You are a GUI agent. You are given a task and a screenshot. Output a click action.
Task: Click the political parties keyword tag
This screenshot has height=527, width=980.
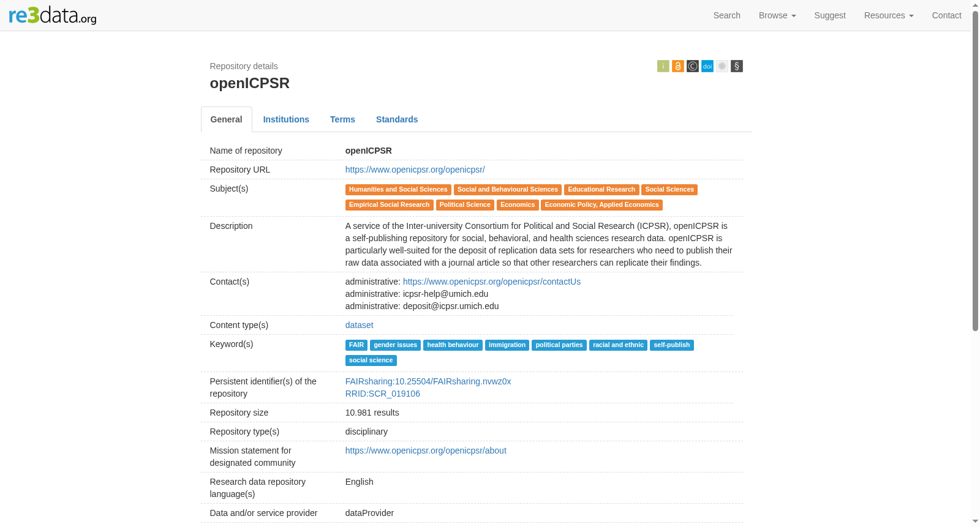pos(559,345)
